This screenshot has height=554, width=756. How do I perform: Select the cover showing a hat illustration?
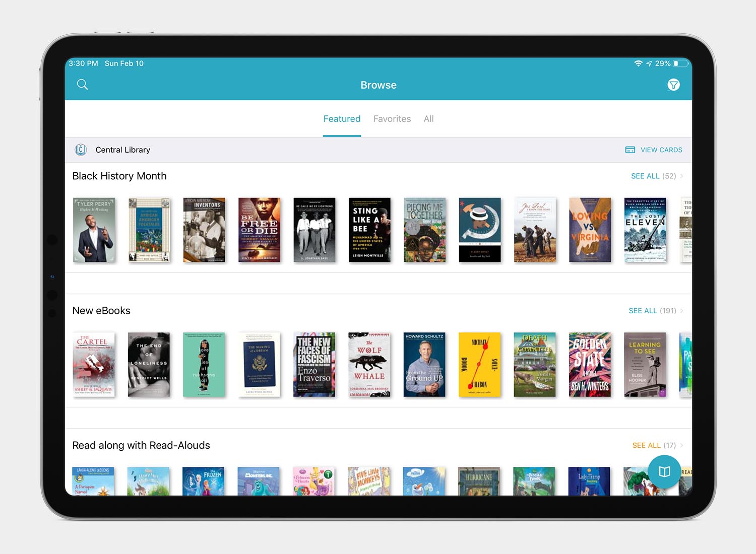480,230
